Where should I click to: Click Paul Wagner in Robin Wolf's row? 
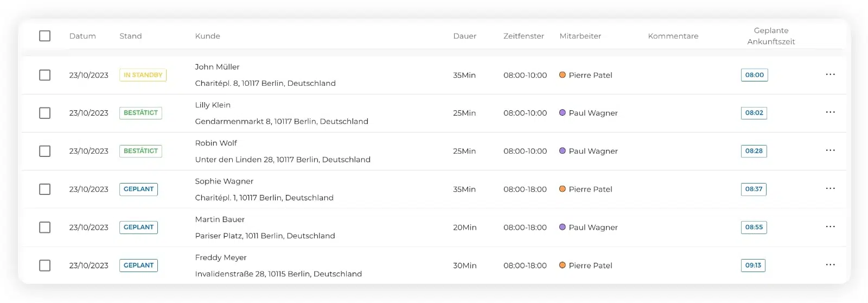tap(593, 151)
